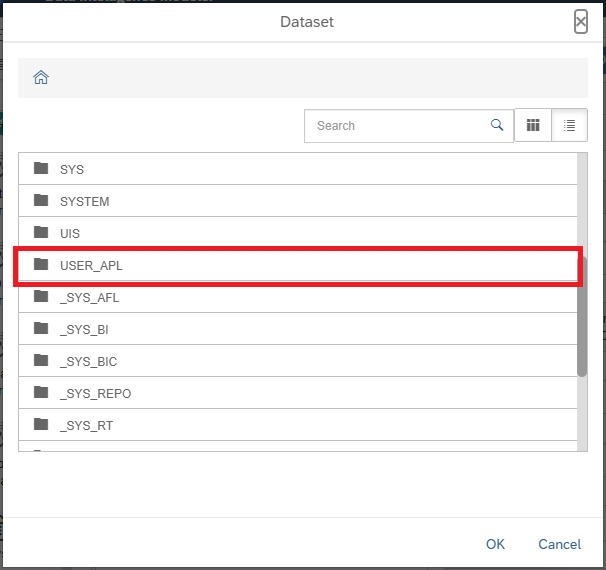This screenshot has width=606, height=570.
Task: Click the folder icon beside USER_APL
Action: pos(41,265)
